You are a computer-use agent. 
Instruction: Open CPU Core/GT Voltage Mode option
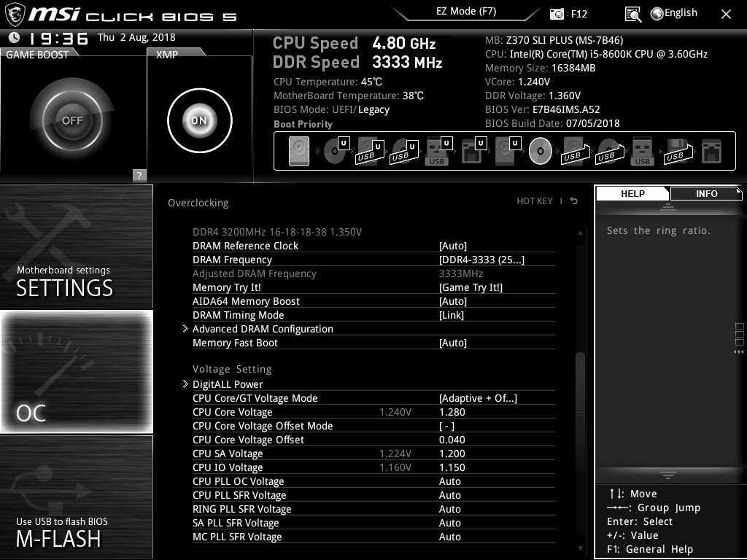tap(373, 398)
